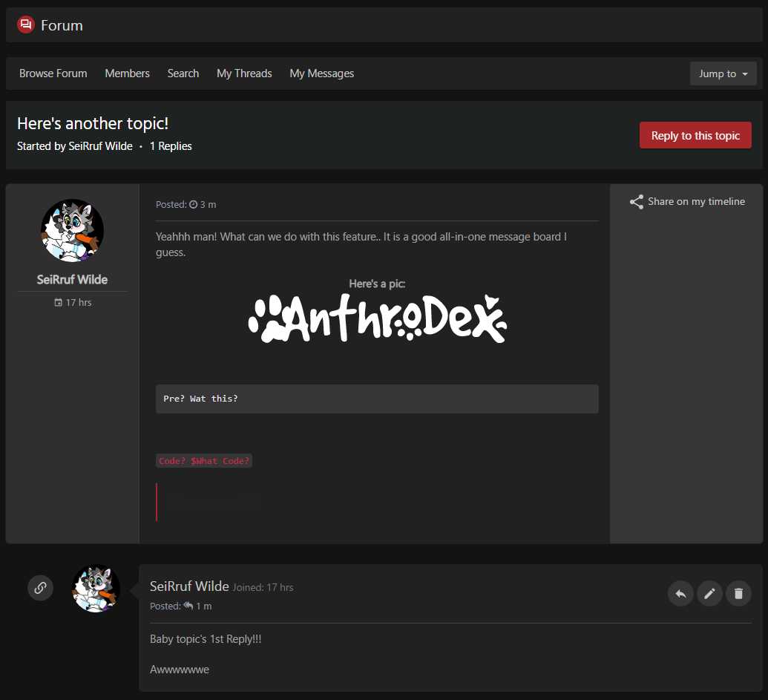Open the Jump to dropdown
768x700 pixels.
click(x=723, y=73)
